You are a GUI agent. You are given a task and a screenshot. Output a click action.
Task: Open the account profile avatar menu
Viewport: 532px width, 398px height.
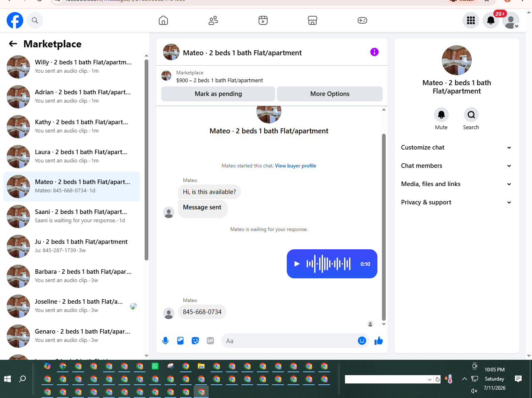(x=511, y=20)
